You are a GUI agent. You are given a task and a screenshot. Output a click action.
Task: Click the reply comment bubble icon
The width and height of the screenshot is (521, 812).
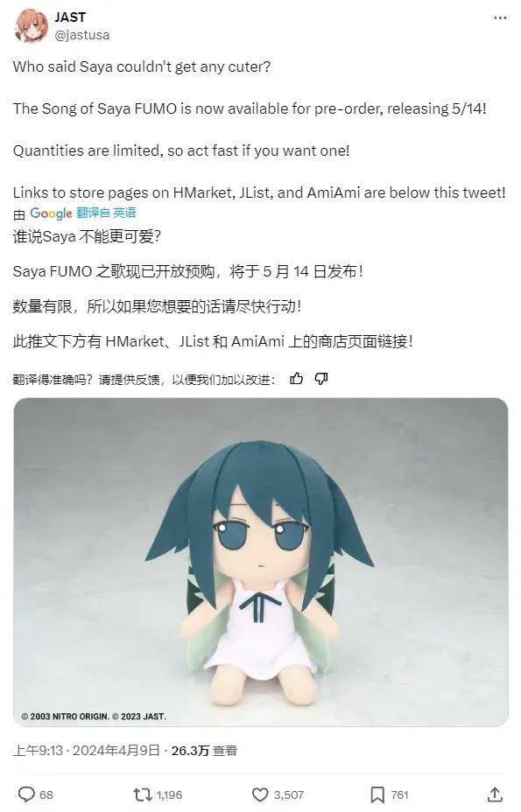26,794
